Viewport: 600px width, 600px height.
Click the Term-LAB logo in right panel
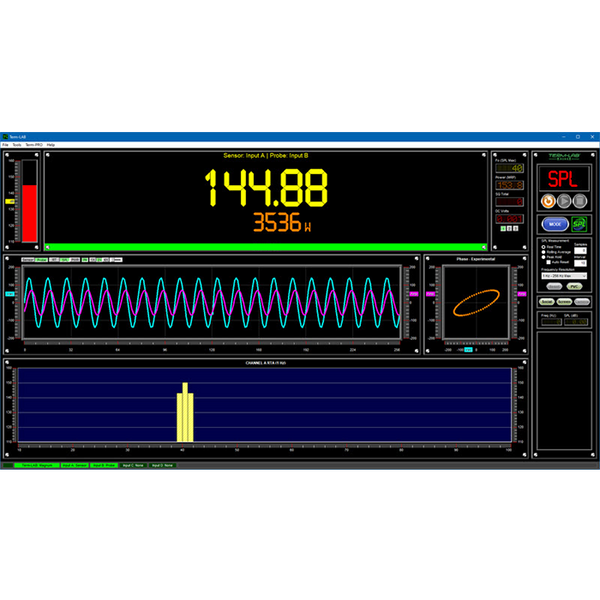click(563, 157)
